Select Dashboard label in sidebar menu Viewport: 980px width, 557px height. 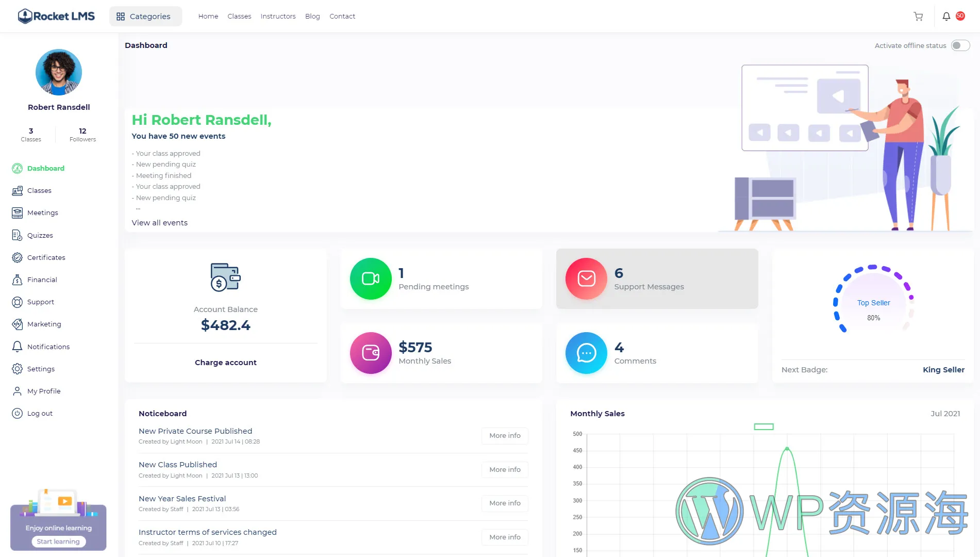point(46,168)
